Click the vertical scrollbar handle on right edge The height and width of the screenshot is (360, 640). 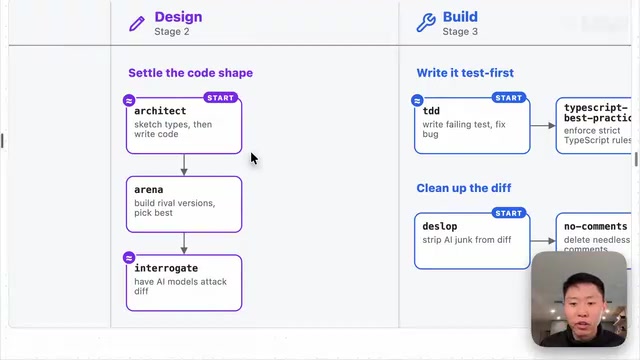click(x=636, y=159)
